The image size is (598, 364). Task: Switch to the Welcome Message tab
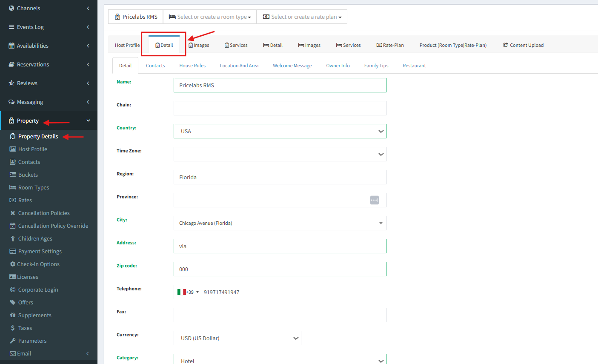pyautogui.click(x=292, y=66)
